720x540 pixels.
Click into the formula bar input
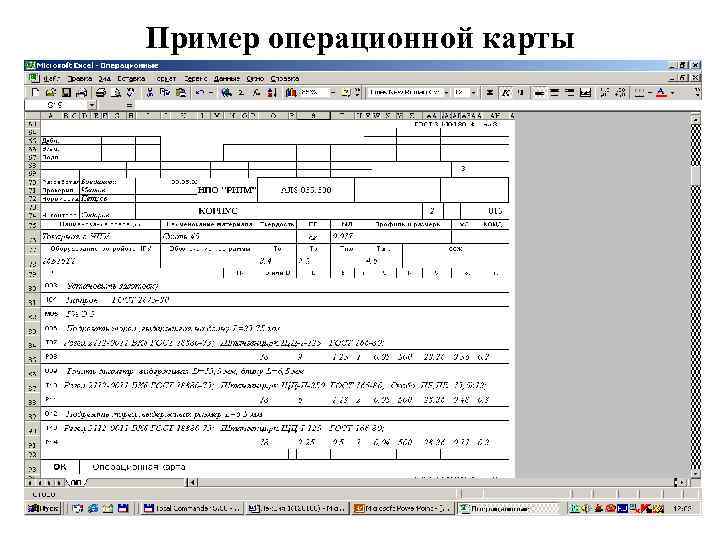tap(416, 105)
